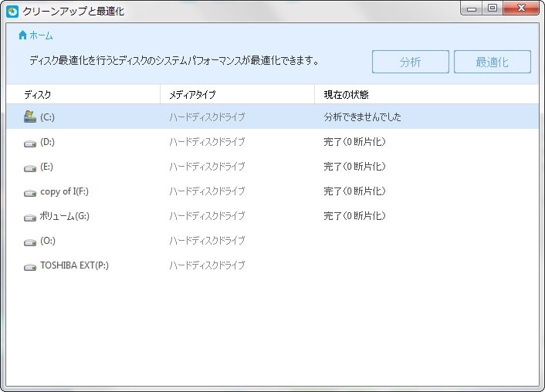
Task: Click the home icon next to ホーム
Action: [22, 35]
